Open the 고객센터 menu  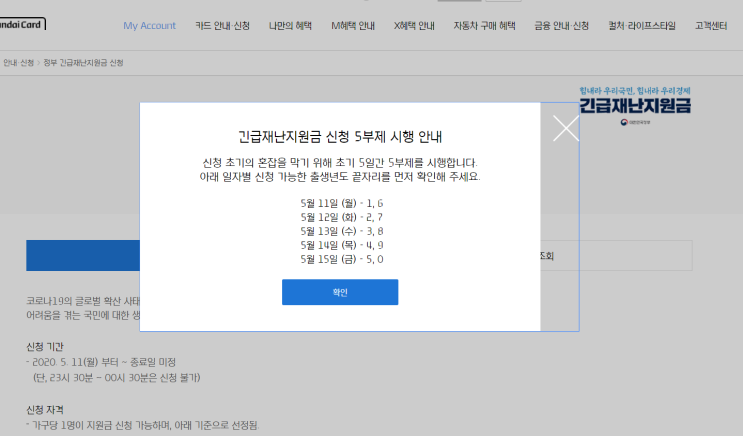(711, 26)
